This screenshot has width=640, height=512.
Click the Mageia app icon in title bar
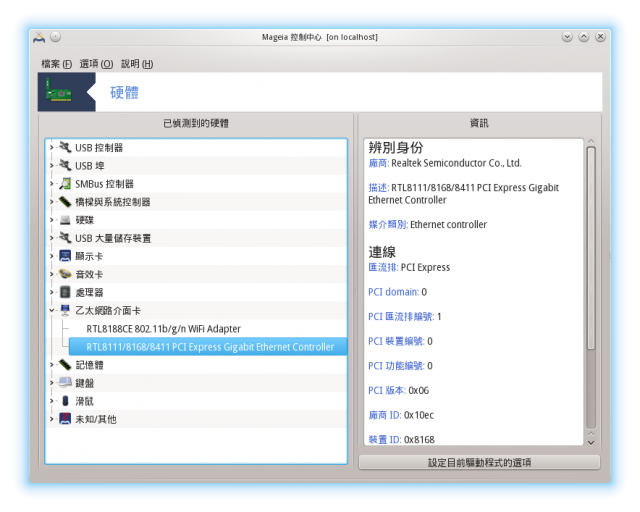coord(40,37)
